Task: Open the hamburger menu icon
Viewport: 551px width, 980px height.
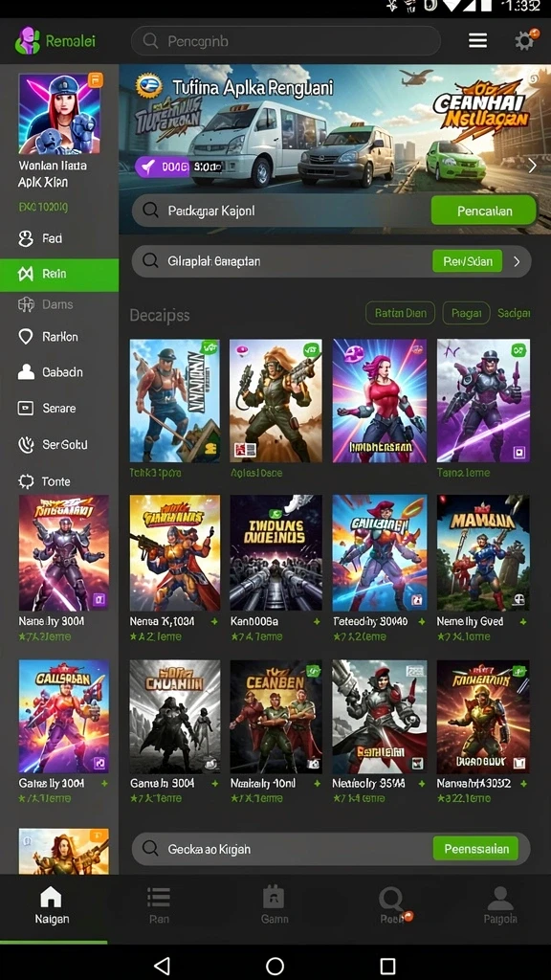Action: (x=478, y=40)
